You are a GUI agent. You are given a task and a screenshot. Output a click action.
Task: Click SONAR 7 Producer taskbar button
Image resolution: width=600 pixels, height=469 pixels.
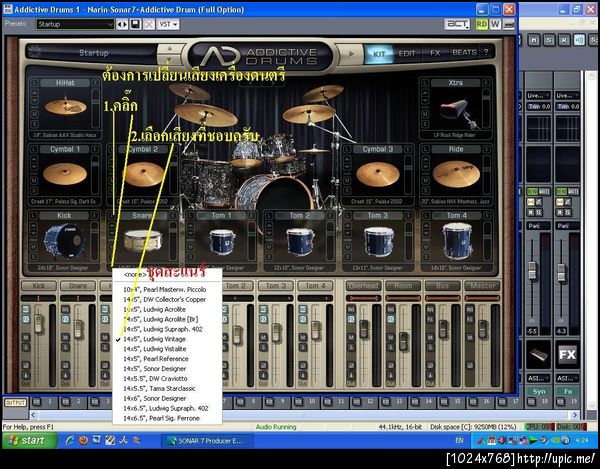click(207, 441)
